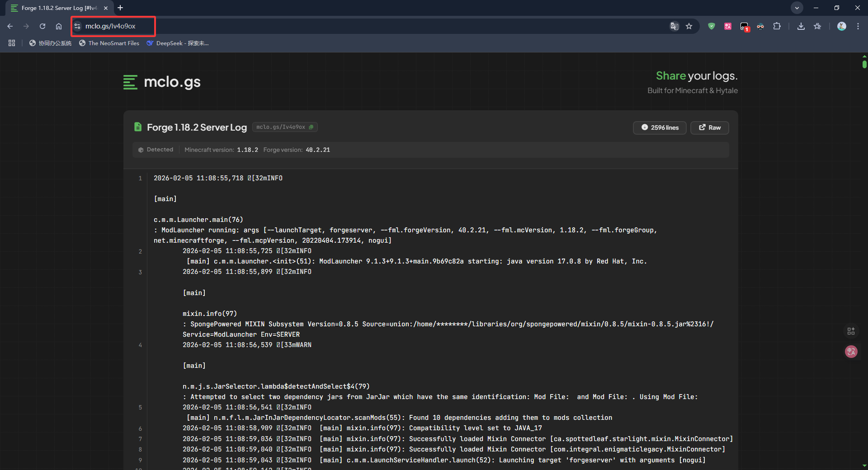Expand the tab search dropdown arrow
Screen dimensions: 868x470
click(x=797, y=8)
